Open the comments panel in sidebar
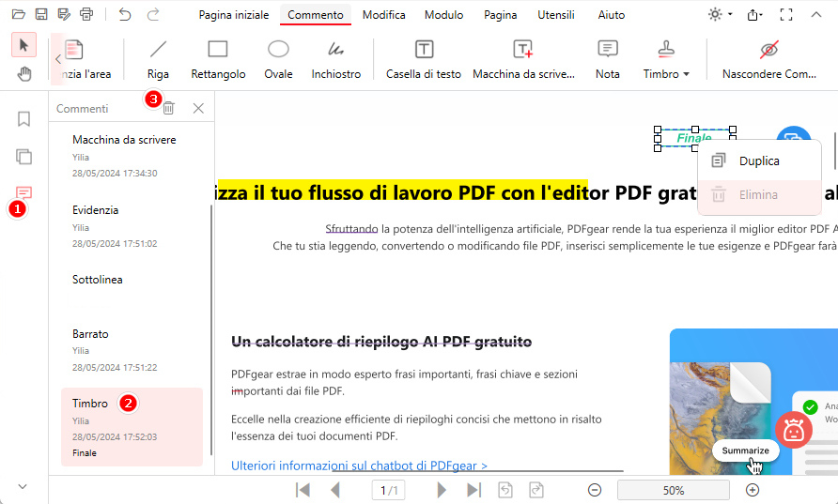The height and width of the screenshot is (504, 838). coord(24,192)
